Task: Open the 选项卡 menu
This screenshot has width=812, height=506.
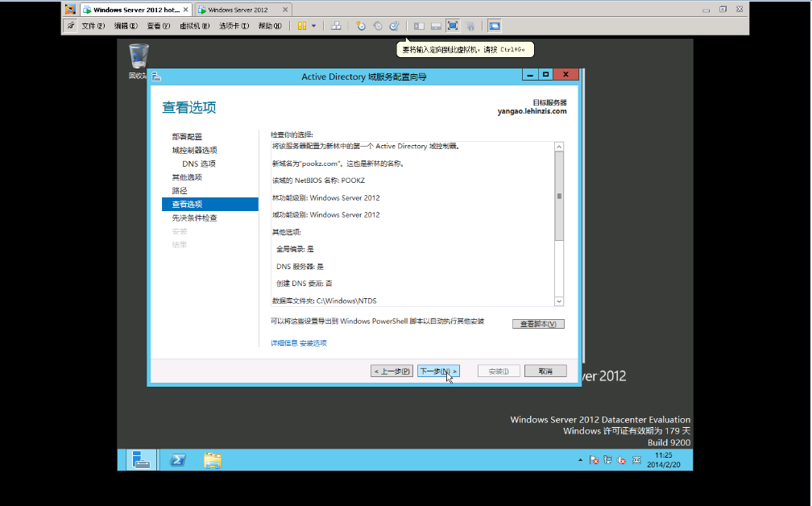Action: [234, 26]
